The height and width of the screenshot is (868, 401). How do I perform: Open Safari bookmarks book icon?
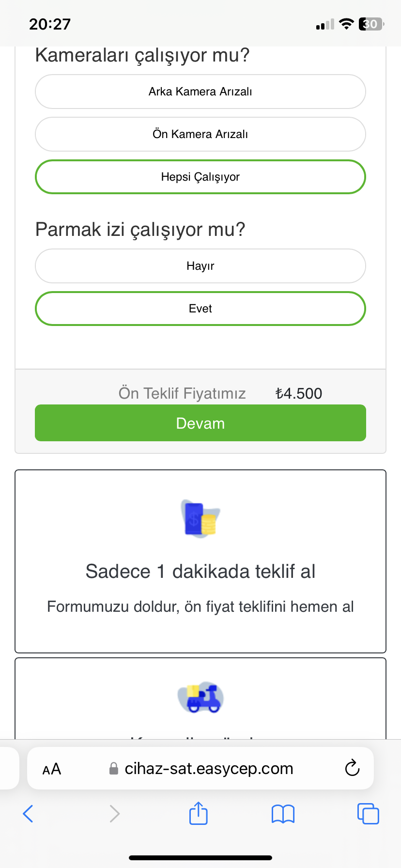283,814
